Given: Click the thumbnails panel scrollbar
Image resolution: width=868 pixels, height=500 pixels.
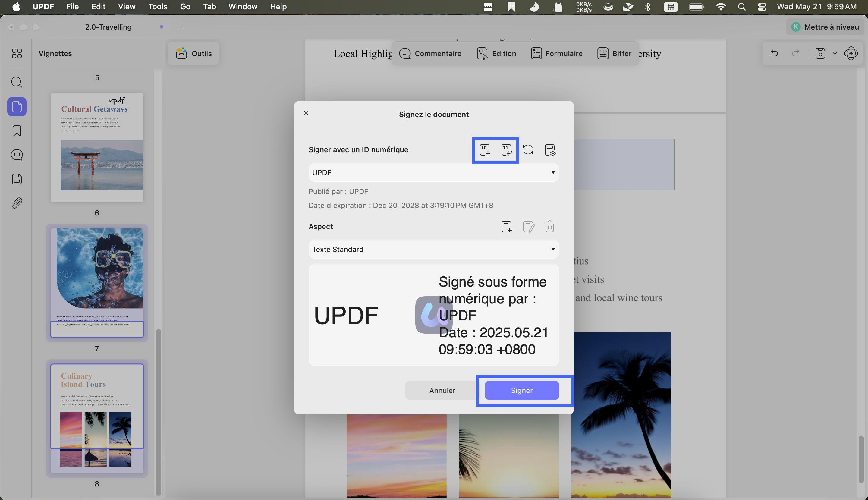Looking at the screenshot, I should 158,412.
